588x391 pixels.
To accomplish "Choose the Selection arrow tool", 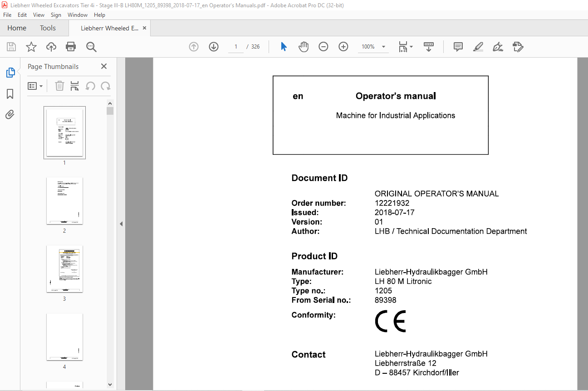I will (x=284, y=47).
